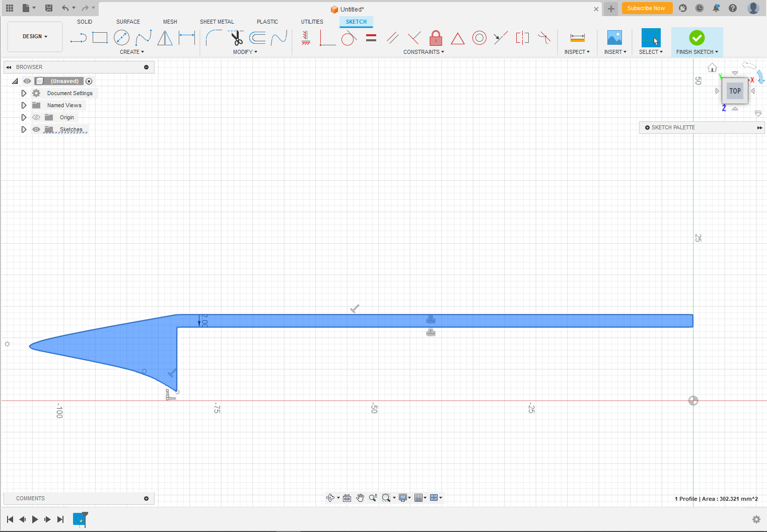This screenshot has width=767, height=532.
Task: Click the Insert Image icon
Action: click(614, 38)
